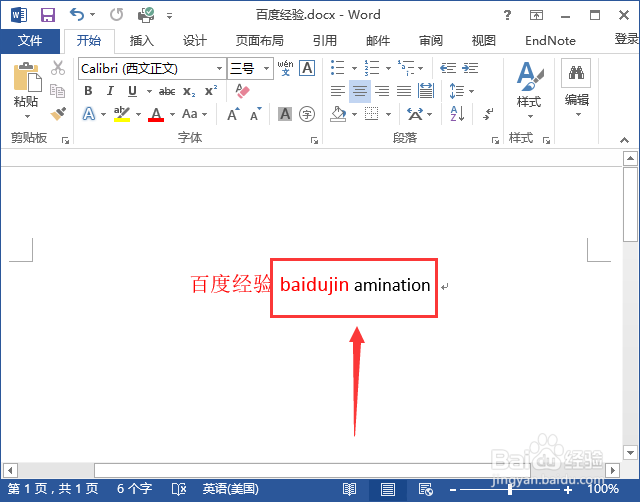Toggle italic formatting
Viewport: 640px width, 502px height.
click(x=110, y=91)
